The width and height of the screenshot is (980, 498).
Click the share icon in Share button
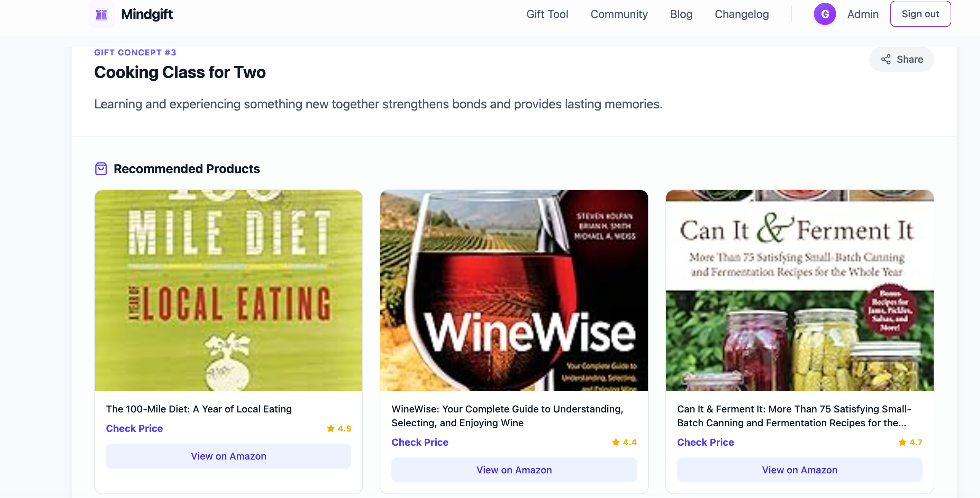tap(886, 60)
